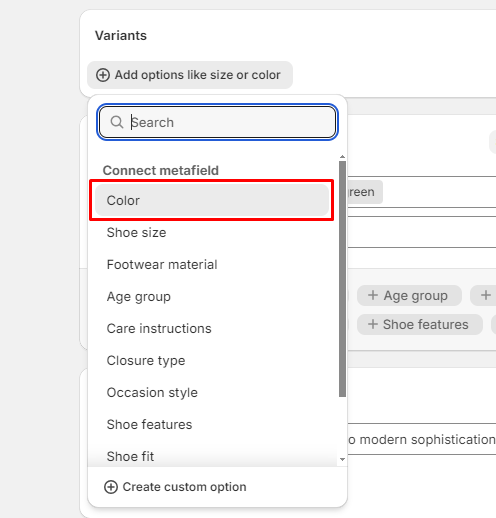Click the plus circle icon beside Add options
Screen dimensions: 496x518
103,75
